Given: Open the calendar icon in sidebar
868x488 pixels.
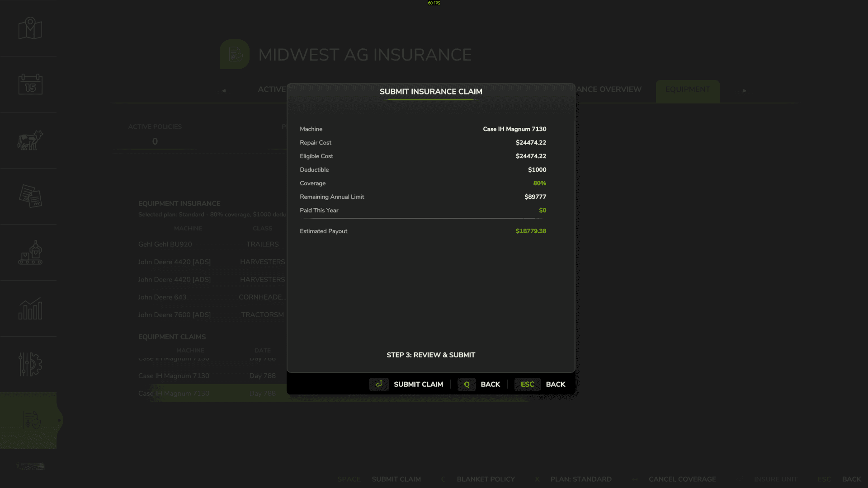Looking at the screenshot, I should point(30,84).
